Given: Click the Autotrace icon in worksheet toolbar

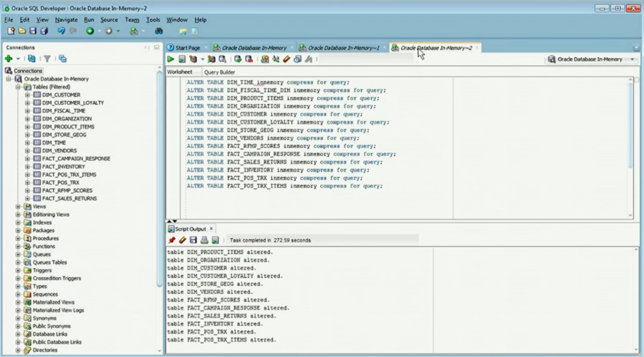Looking at the screenshot, I should point(211,59).
